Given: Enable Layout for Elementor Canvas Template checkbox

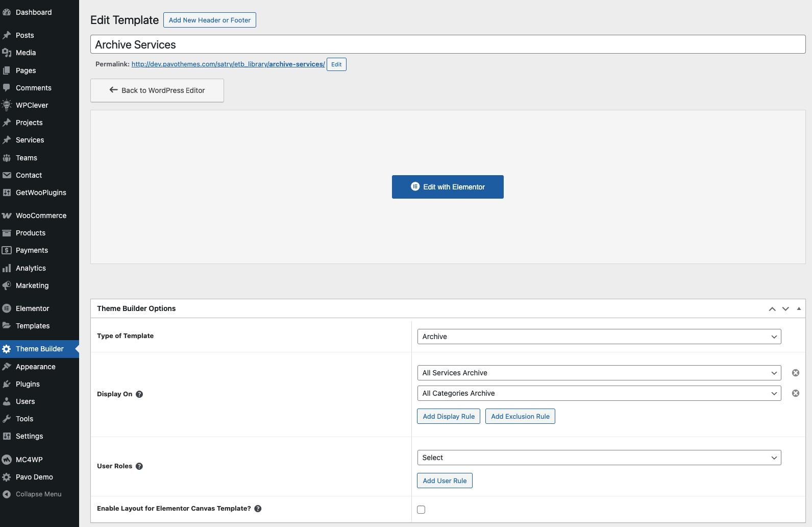Looking at the screenshot, I should click(x=421, y=510).
